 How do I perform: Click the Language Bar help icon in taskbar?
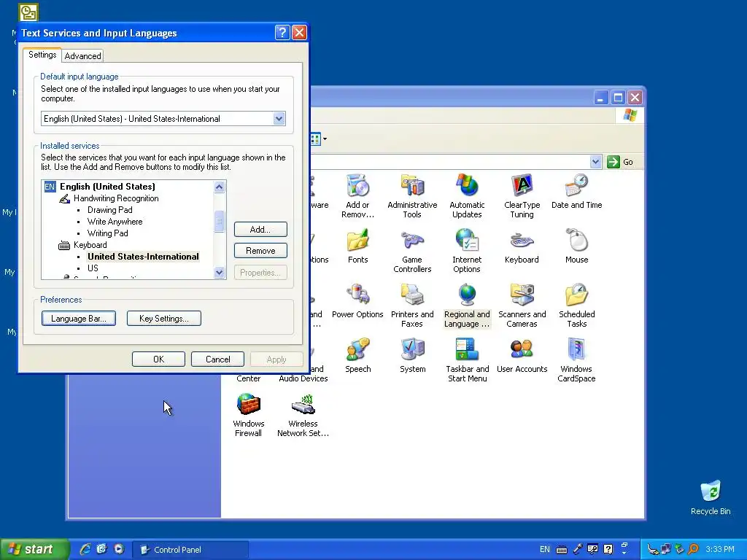pyautogui.click(x=608, y=549)
